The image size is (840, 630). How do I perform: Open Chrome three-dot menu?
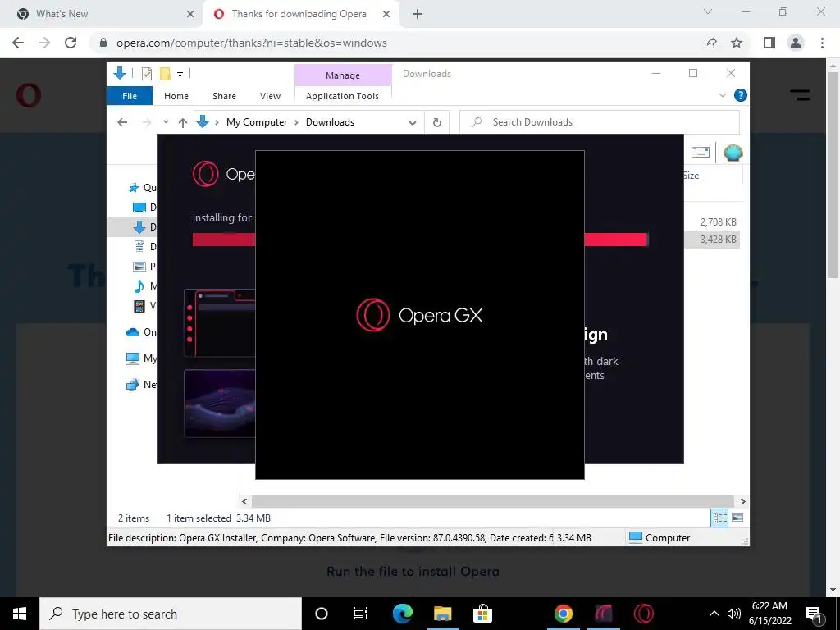822,43
